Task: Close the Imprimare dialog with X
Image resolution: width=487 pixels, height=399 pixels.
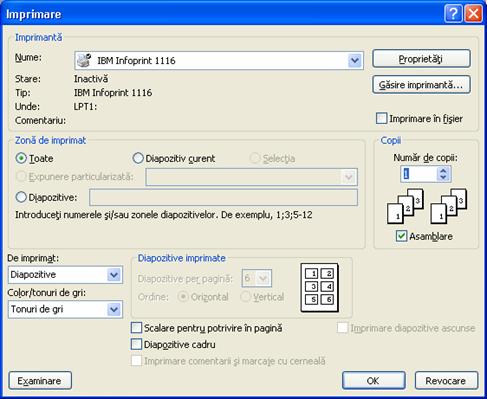Action: coord(473,14)
